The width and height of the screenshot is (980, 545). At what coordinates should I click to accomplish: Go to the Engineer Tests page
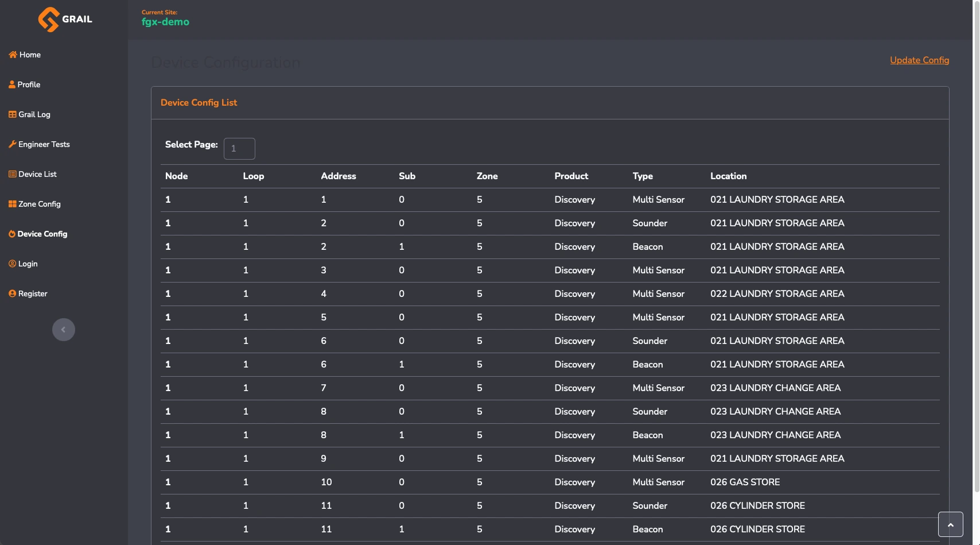click(44, 144)
